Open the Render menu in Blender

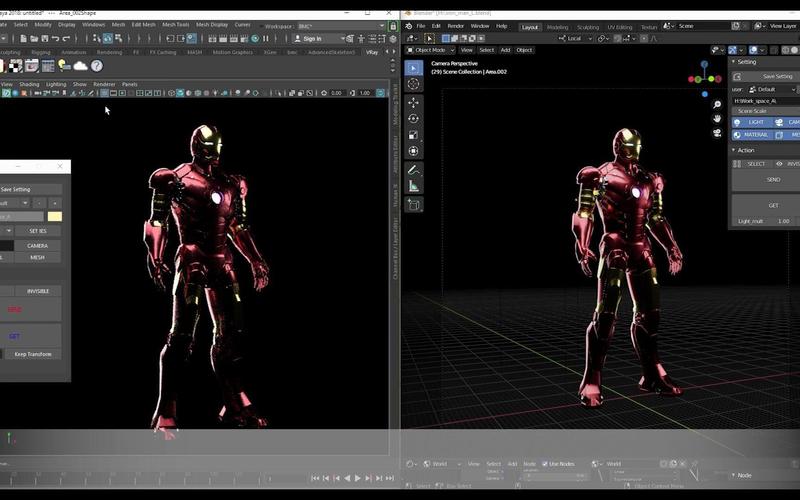tap(456, 26)
